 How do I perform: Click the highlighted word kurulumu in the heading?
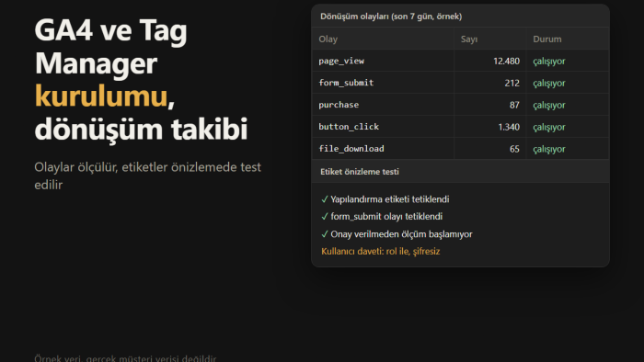(101, 96)
